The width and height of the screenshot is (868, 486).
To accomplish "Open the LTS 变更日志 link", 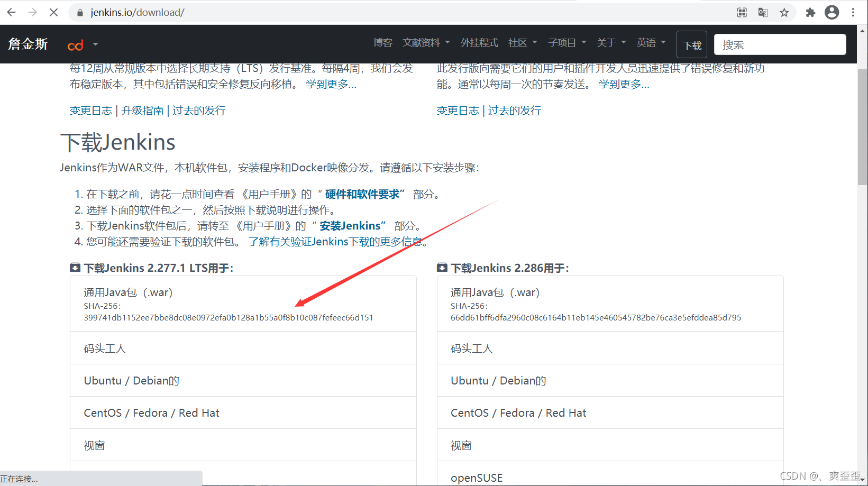I will point(91,111).
